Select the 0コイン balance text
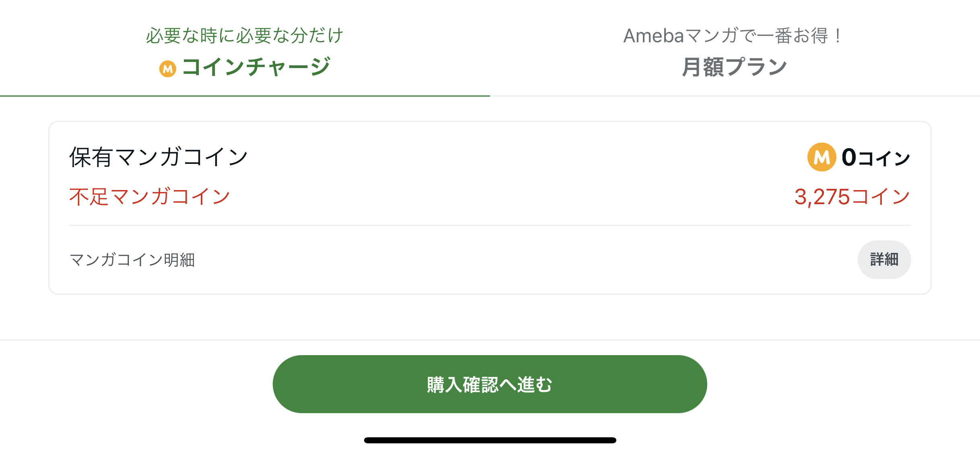Viewport: 980px width, 453px height. (x=876, y=157)
